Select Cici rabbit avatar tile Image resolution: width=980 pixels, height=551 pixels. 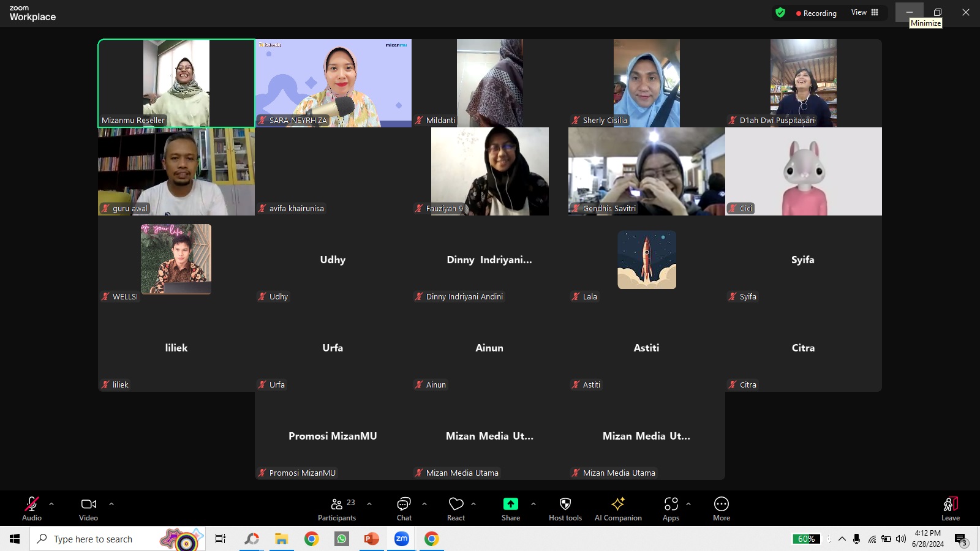coord(804,171)
